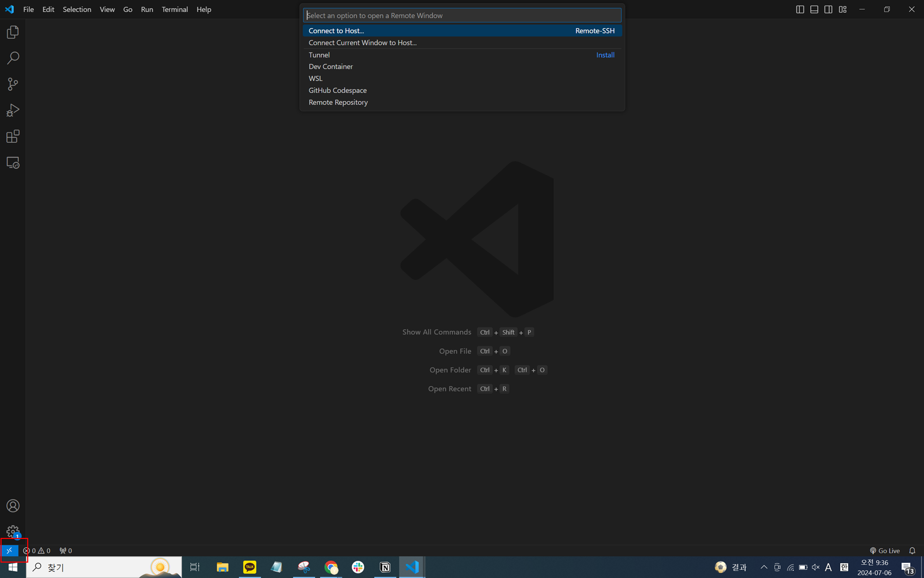
Task: Open the Extensions view
Action: pos(13,137)
